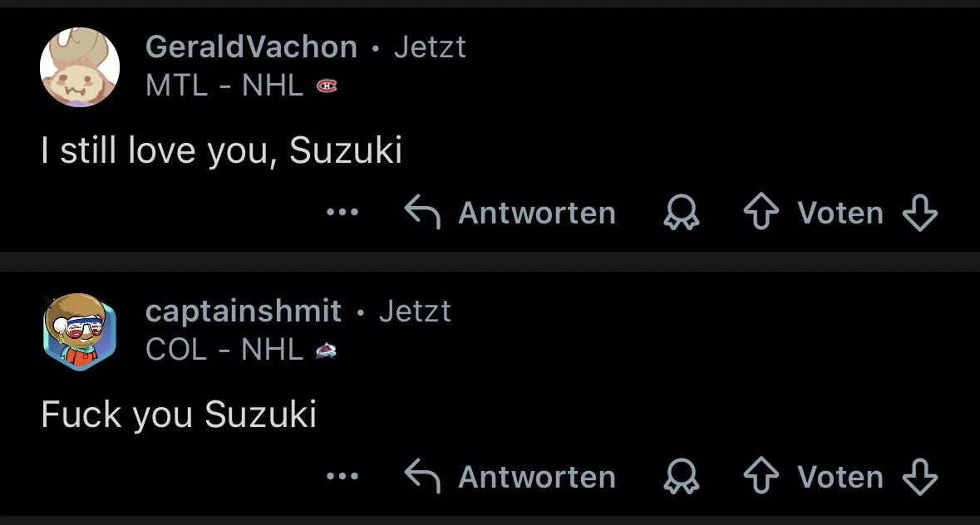Select the "Fuck you Suzuki" comment text

179,415
